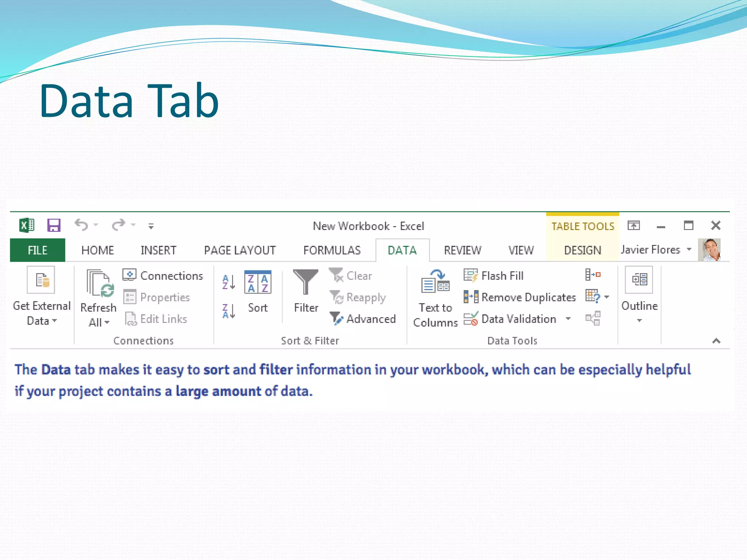Click the Text to Columns icon
Viewport: 747px width, 560px height.
(435, 283)
